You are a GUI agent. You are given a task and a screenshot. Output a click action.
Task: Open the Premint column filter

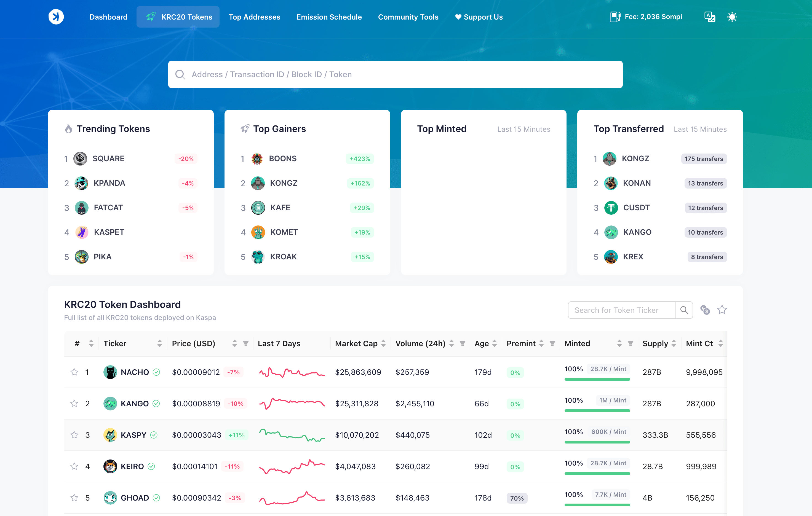tap(552, 343)
